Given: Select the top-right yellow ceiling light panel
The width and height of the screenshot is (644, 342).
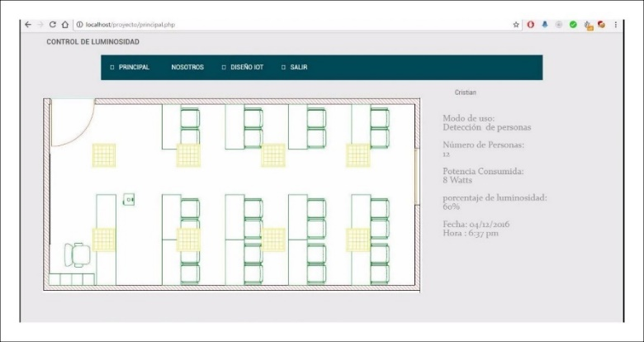Looking at the screenshot, I should pyautogui.click(x=358, y=155).
